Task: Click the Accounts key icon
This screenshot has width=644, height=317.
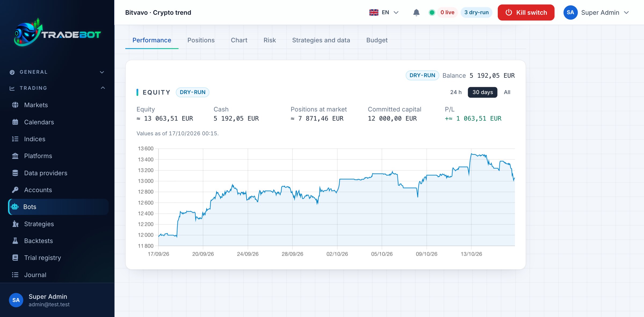Action: click(x=15, y=190)
